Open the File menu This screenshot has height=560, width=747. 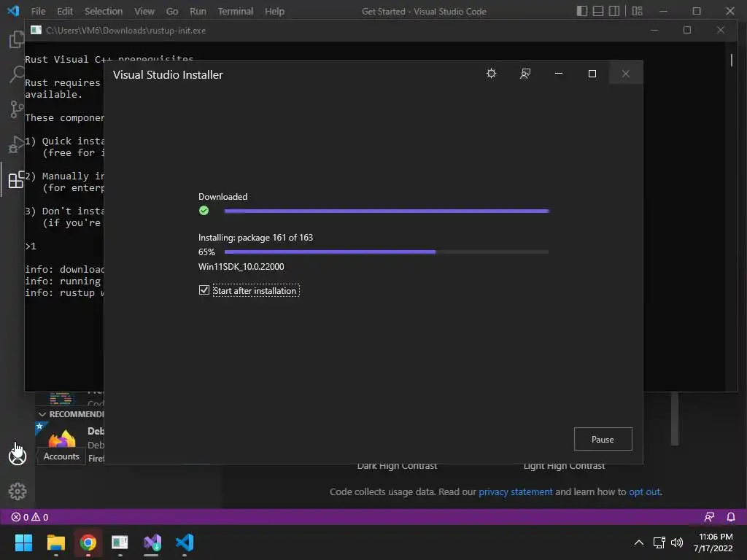coord(38,11)
